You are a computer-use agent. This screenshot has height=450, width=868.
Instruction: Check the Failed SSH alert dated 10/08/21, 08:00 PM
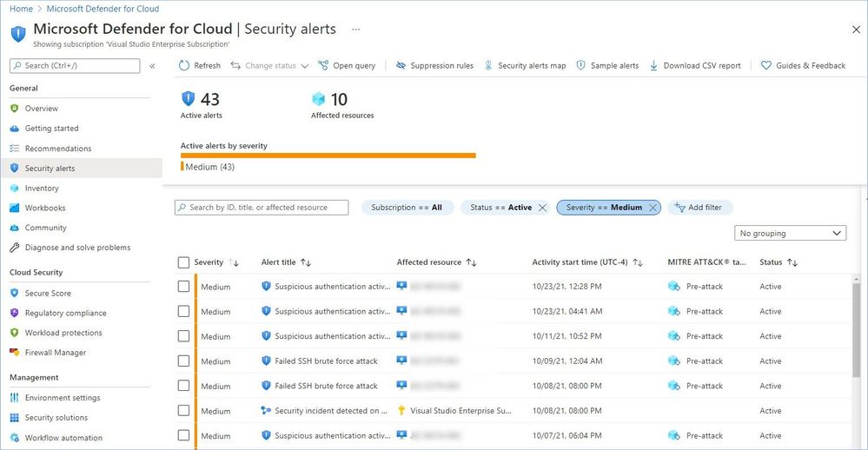(x=184, y=386)
